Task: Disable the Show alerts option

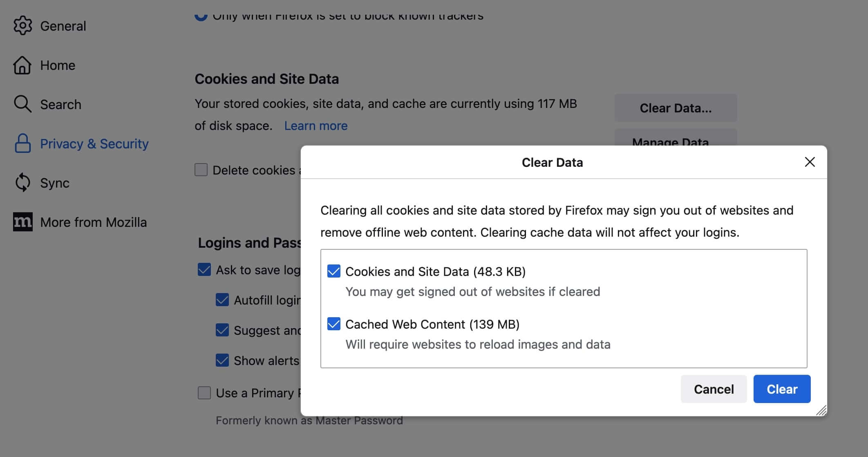Action: (x=222, y=360)
